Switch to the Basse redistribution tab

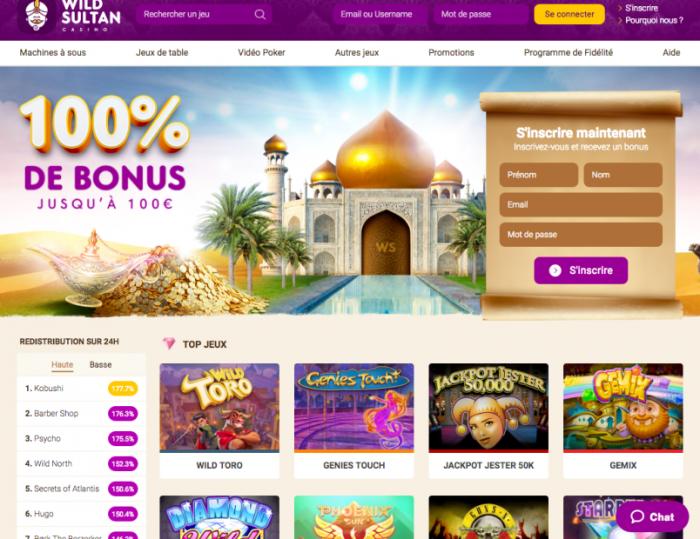[x=100, y=365]
